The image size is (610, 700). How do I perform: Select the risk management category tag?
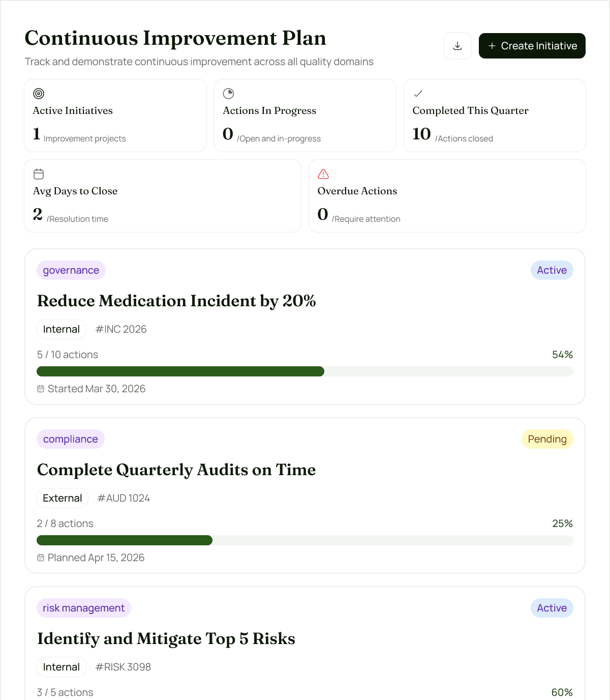(x=83, y=608)
